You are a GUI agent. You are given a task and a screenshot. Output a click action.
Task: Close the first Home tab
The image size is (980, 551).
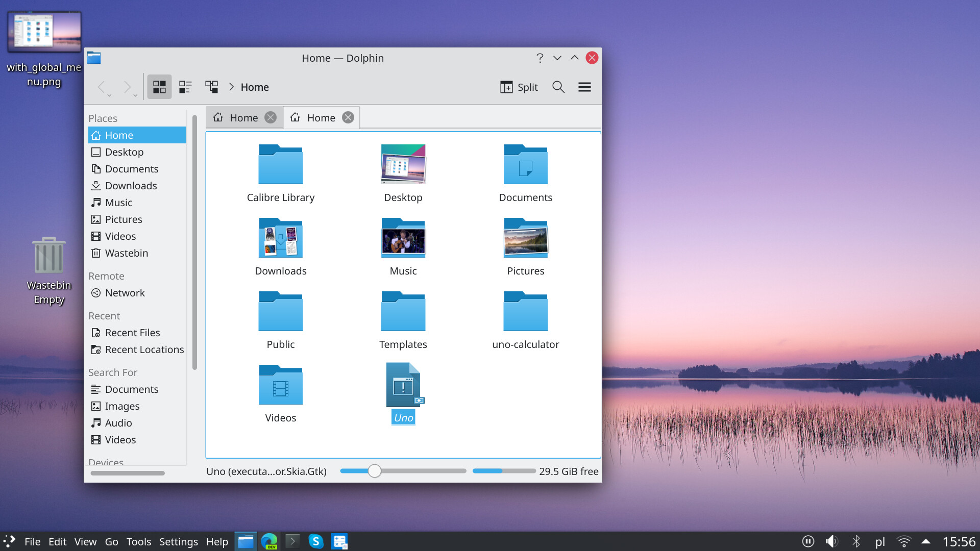[271, 117]
